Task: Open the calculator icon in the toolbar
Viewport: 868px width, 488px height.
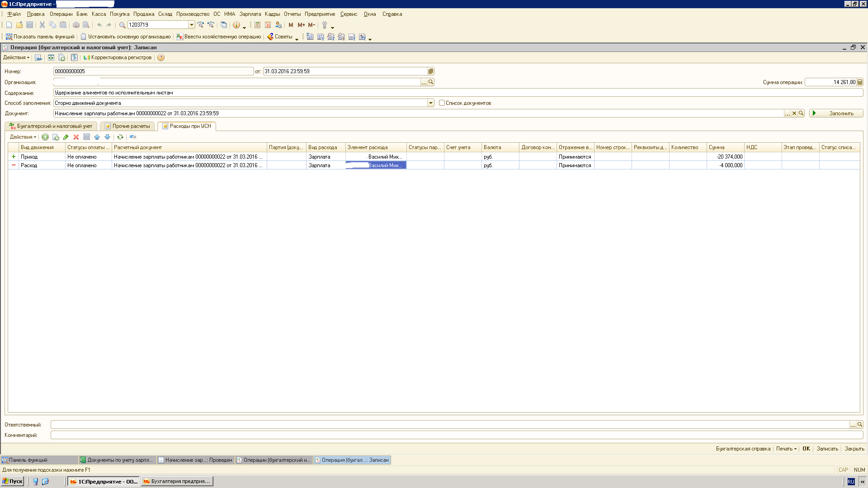Action: coord(257,25)
